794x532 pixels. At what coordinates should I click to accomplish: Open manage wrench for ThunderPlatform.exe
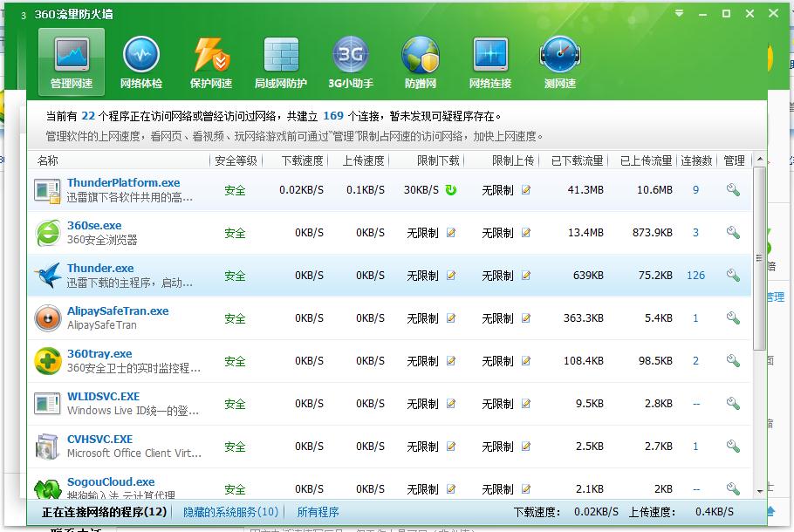733,190
